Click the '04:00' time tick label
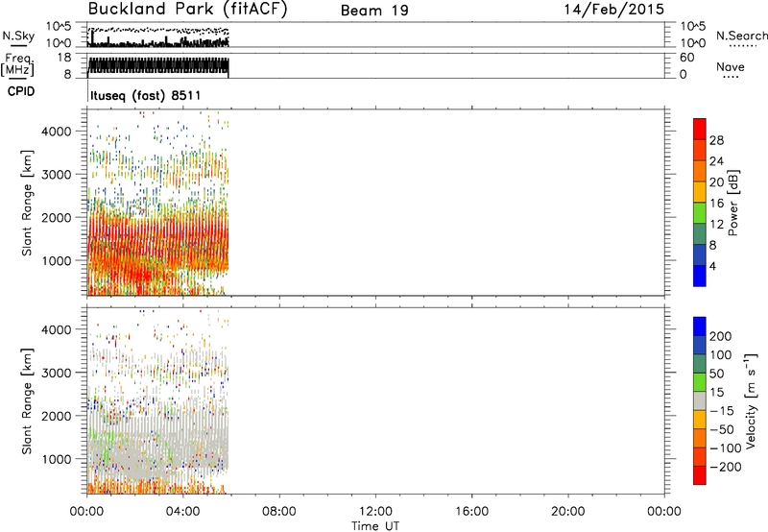Screen dimensions: 768x532 (182, 512)
